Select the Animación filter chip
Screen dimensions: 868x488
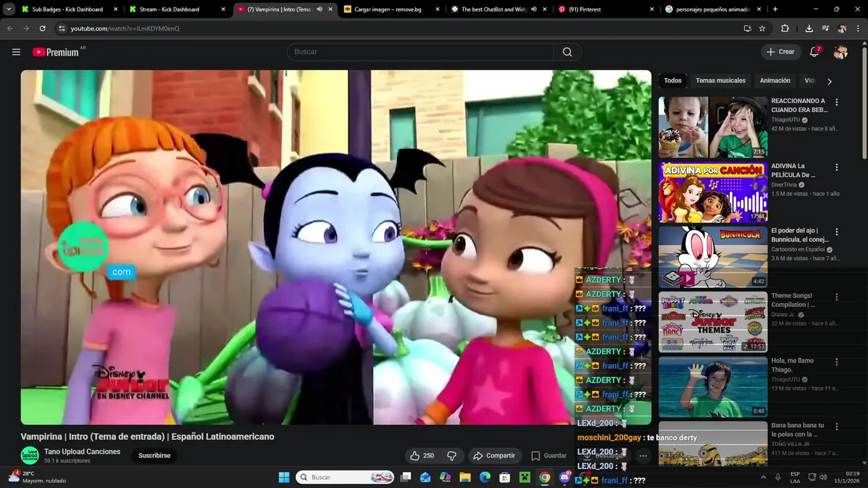(x=775, y=81)
